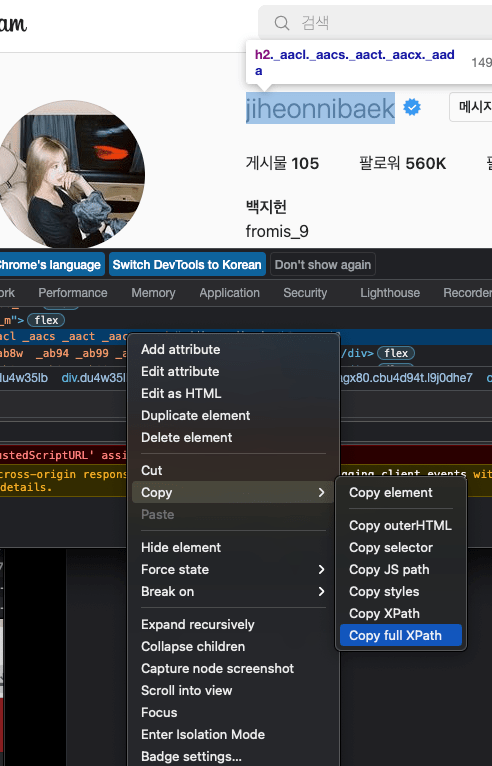The width and height of the screenshot is (492, 766).
Task: Click the 메시지 button
Action: pos(471,107)
